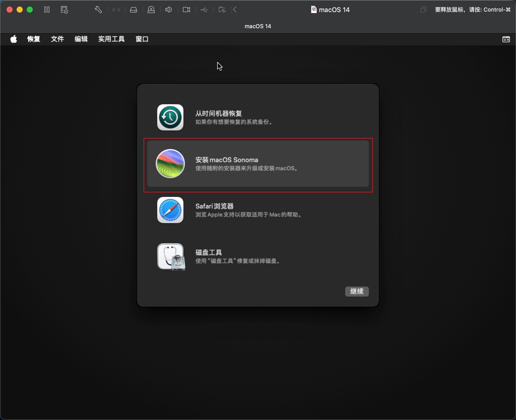This screenshot has height=420, width=516.
Task: Click the shared folder toolbar icon
Action: pos(222,10)
